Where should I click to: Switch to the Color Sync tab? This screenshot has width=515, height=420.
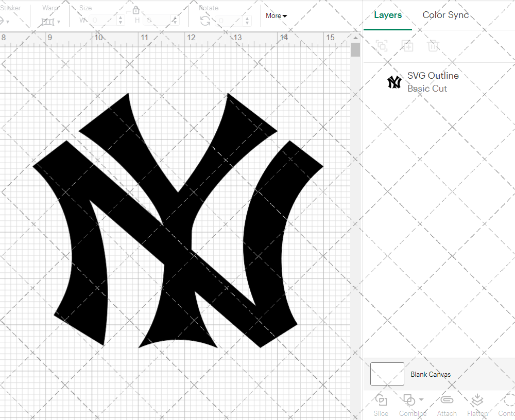(445, 15)
